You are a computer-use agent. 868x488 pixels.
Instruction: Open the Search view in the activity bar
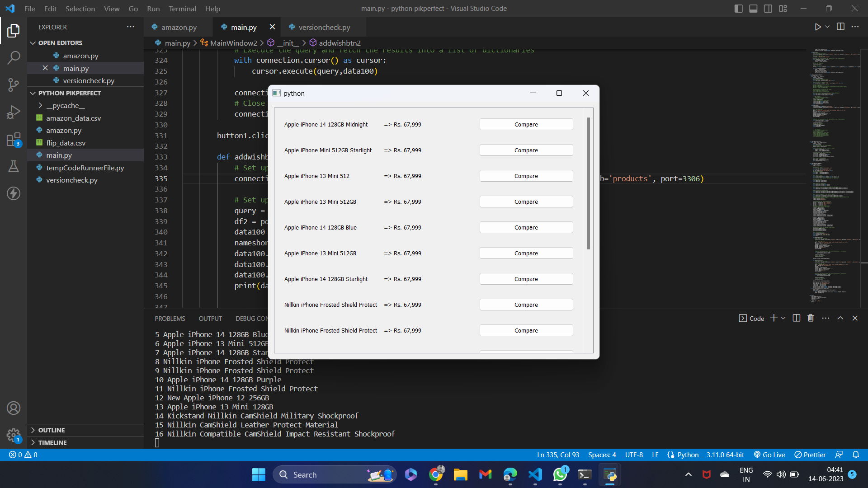pyautogui.click(x=14, y=57)
